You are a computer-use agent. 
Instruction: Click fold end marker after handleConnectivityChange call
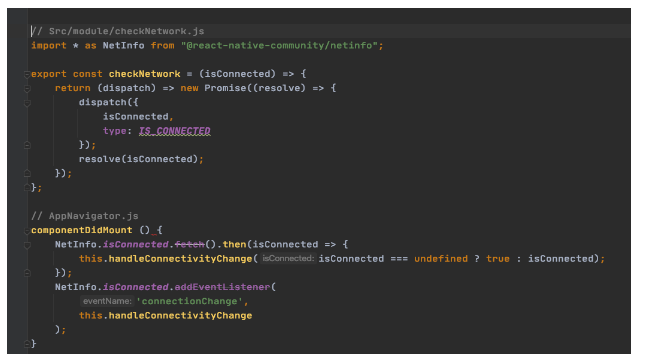[27, 273]
